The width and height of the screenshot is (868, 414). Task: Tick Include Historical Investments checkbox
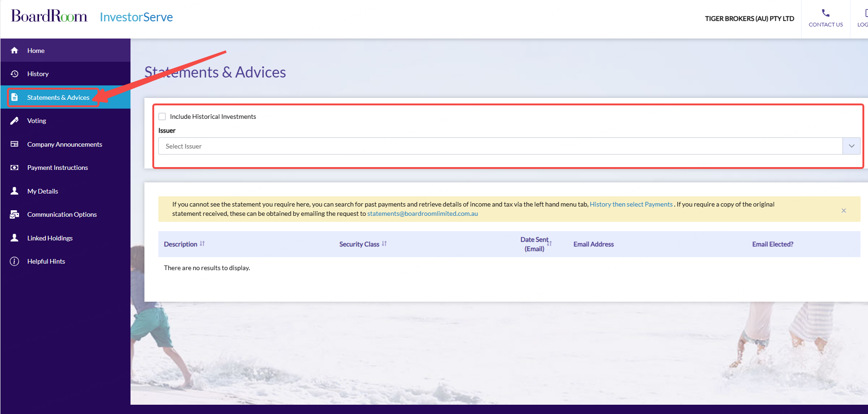coord(162,116)
